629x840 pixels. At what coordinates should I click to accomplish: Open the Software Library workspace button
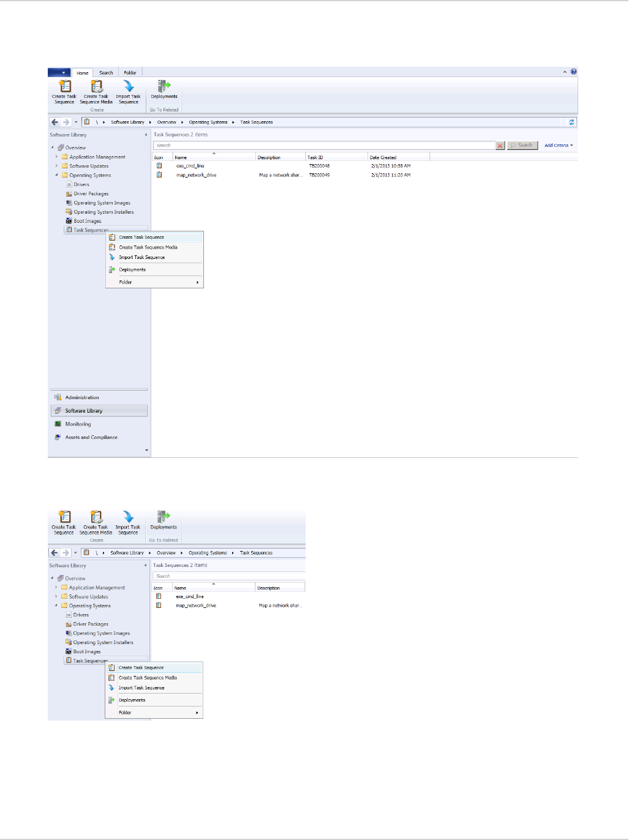tap(99, 411)
